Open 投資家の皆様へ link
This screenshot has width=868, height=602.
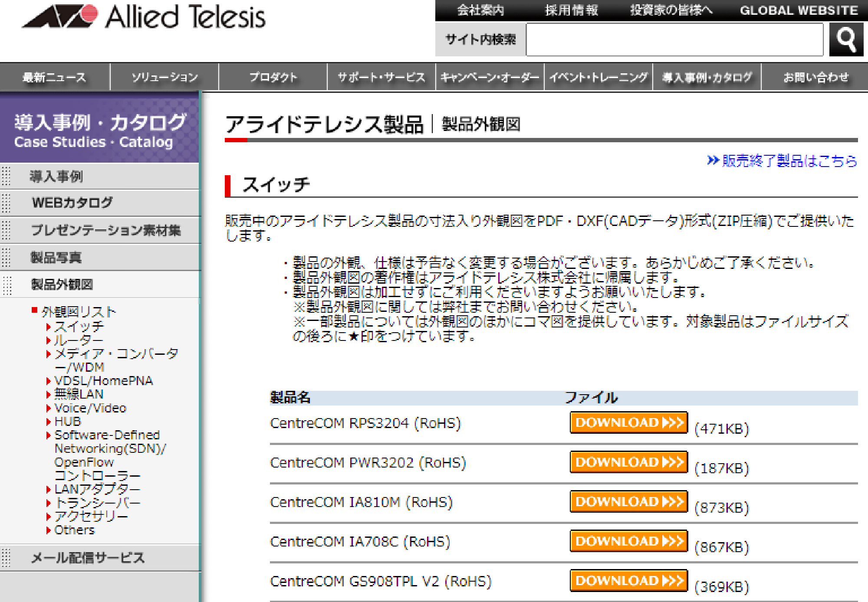click(671, 10)
